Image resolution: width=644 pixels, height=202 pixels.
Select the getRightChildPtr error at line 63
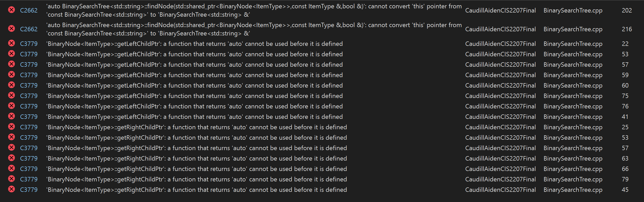point(196,158)
